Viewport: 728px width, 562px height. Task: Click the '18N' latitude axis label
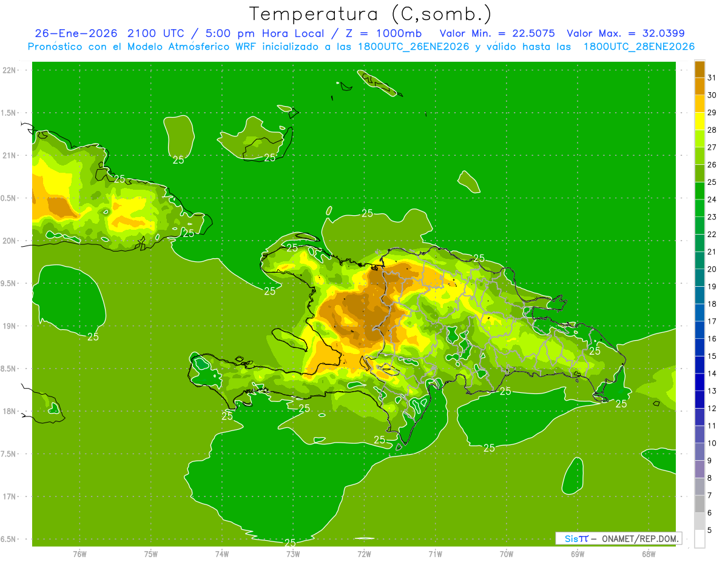pos(8,412)
